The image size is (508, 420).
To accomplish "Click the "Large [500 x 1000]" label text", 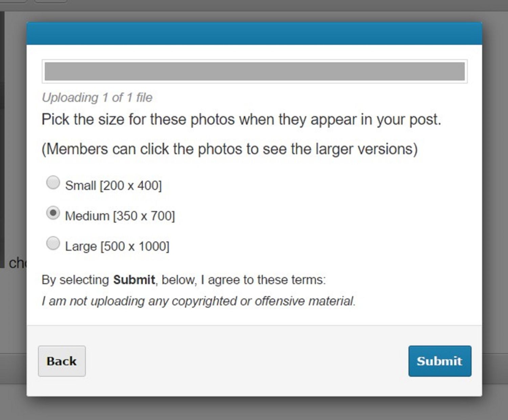I will 117,246.
